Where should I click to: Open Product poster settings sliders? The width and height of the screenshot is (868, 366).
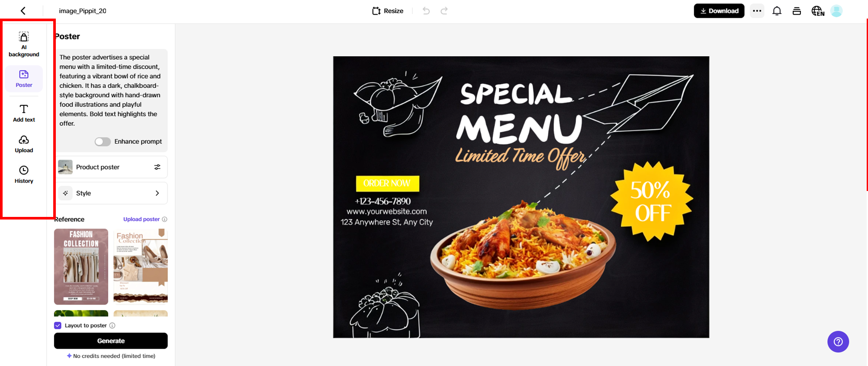157,167
